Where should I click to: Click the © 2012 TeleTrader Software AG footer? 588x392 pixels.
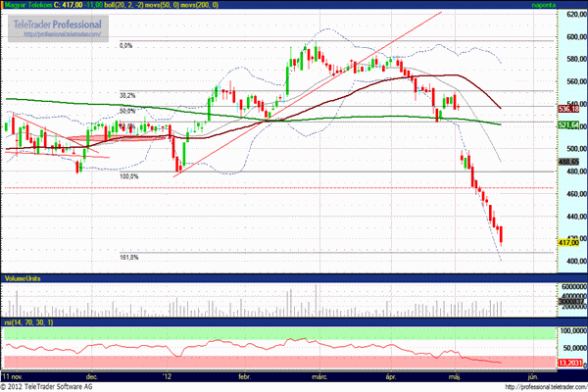tap(46, 387)
